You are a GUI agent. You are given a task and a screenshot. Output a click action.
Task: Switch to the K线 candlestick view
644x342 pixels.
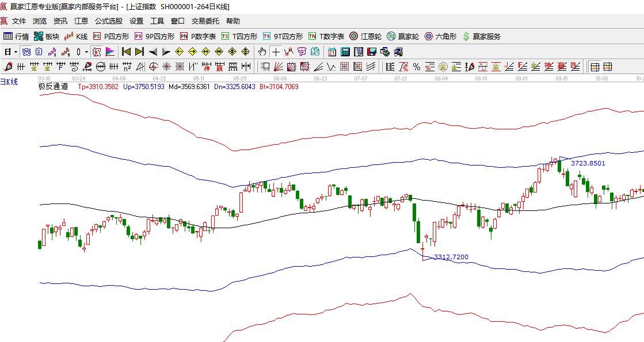pyautogui.click(x=75, y=36)
